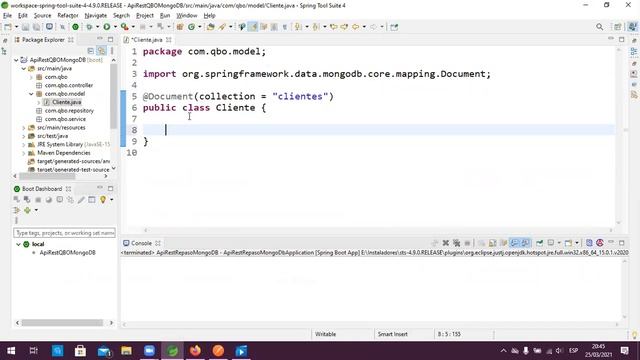The image size is (640, 360).
Task: Click the Save All toolbar icon
Action: pyautogui.click(x=36, y=27)
